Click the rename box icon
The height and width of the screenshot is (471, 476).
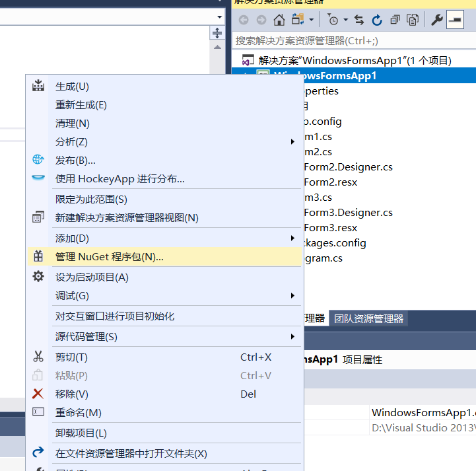[38, 412]
